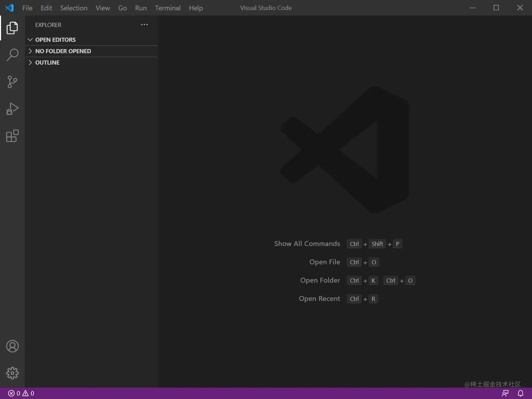The height and width of the screenshot is (399, 532).
Task: Open the Run and Debug view icon
Action: (12, 109)
